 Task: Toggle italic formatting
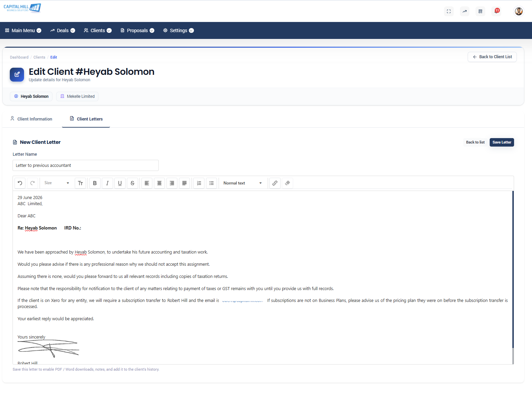[x=107, y=183]
